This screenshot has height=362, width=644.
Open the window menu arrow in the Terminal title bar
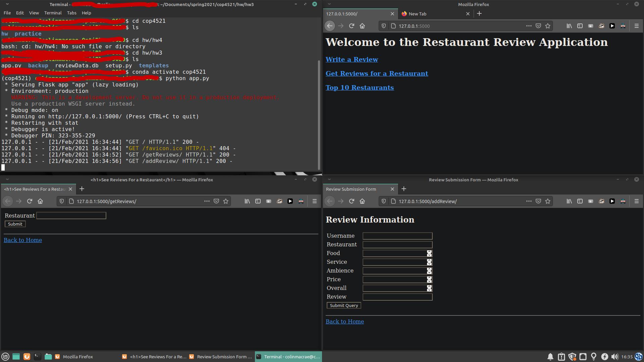[7, 4]
